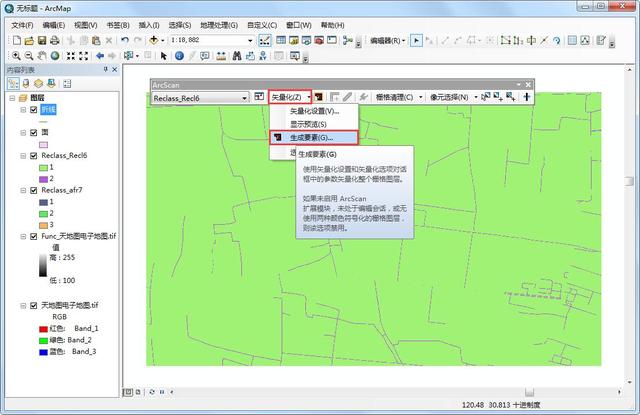Switch to List By Selection view
The image size is (640, 415).
pyautogui.click(x=51, y=84)
